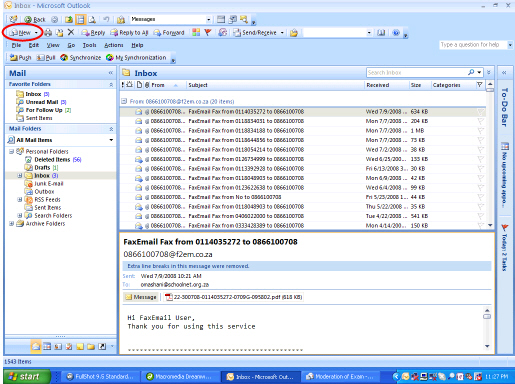Click the Type a question for help box
515x384 pixels.
pyautogui.click(x=473, y=45)
